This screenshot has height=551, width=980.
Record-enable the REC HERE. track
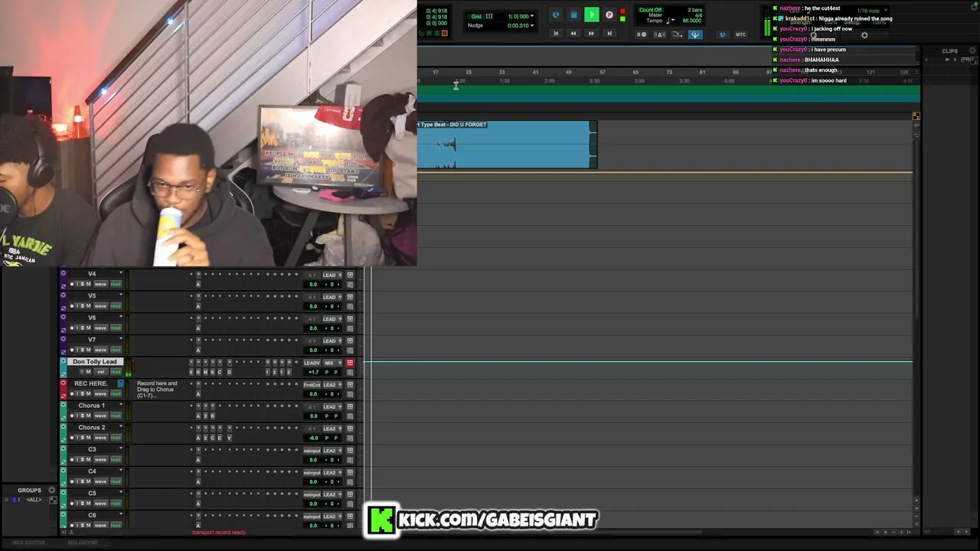click(x=72, y=394)
